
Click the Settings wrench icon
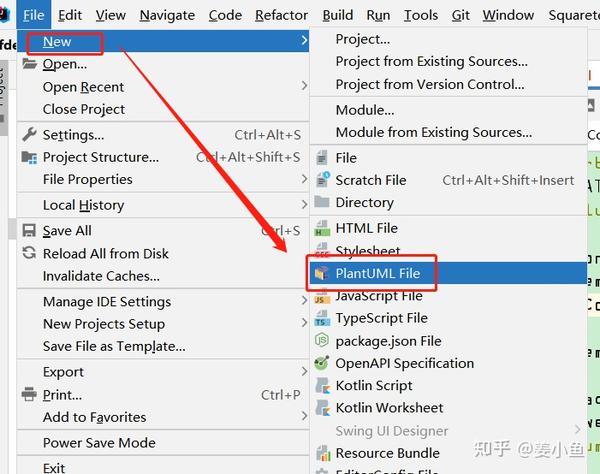(x=28, y=135)
